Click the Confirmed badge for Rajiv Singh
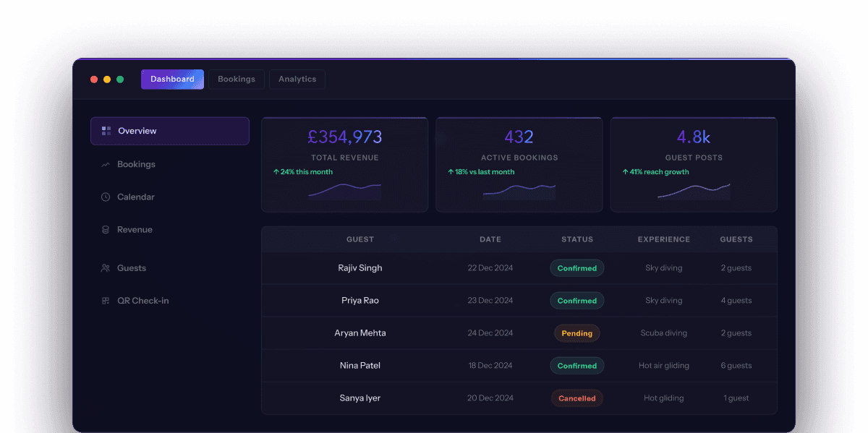Screen dimensions: 868x433 [x=577, y=268]
